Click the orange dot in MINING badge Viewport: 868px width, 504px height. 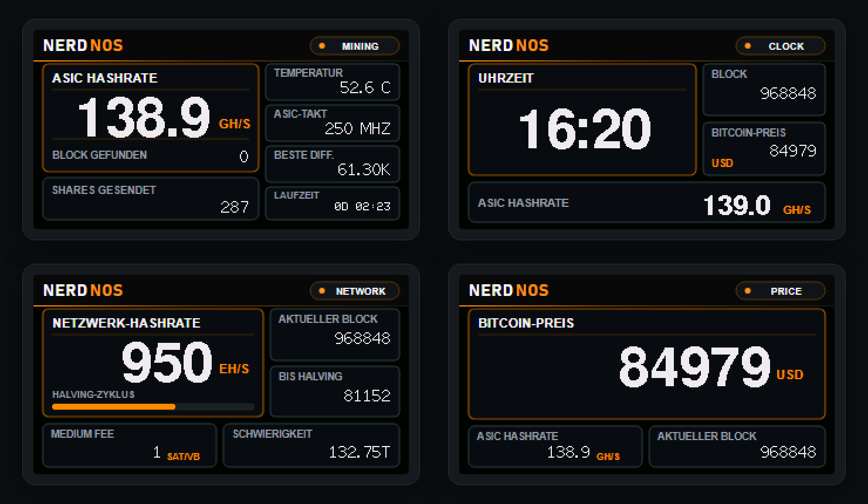click(x=322, y=46)
